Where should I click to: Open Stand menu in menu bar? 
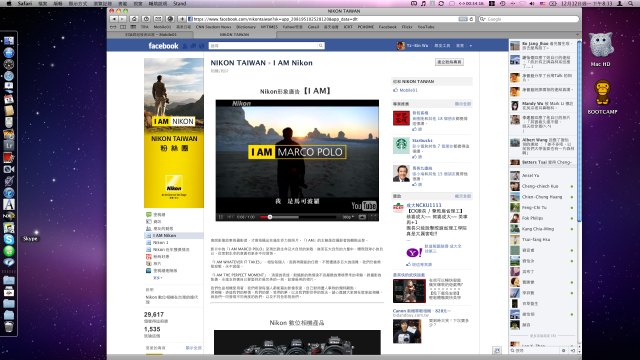180,3
